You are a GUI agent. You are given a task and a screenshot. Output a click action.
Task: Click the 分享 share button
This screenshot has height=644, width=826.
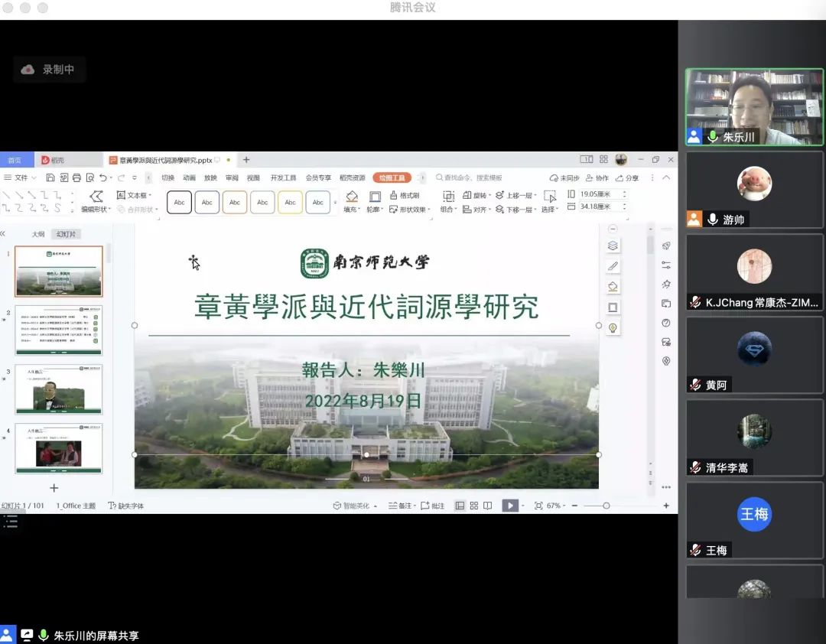[x=627, y=177]
